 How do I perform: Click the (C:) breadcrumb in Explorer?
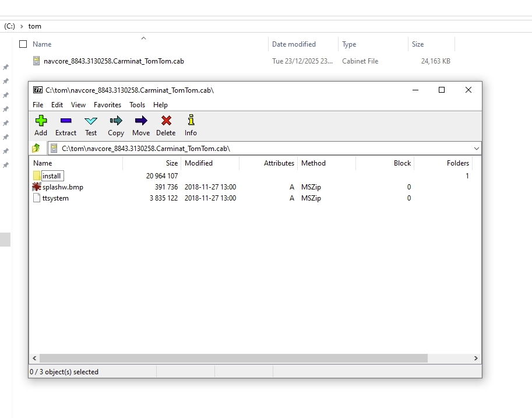9,26
